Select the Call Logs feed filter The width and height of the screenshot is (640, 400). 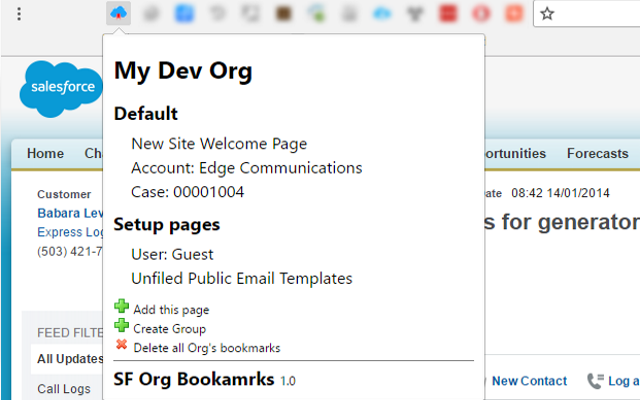tap(64, 389)
